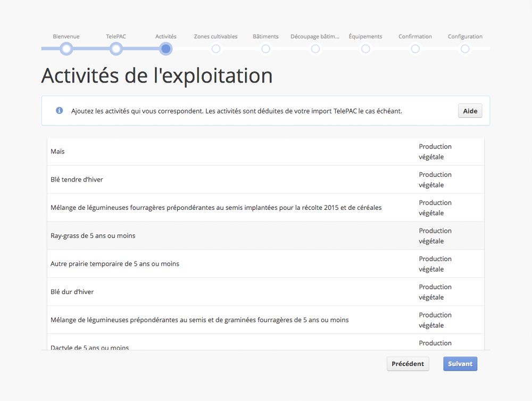Click the blue info icon
The width and height of the screenshot is (532, 401).
coord(60,110)
